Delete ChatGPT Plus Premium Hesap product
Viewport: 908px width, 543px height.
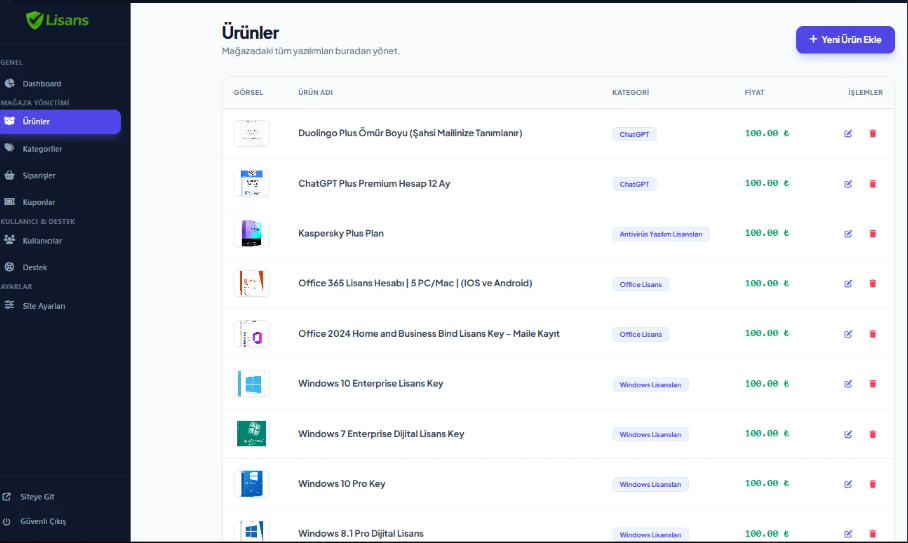click(872, 183)
